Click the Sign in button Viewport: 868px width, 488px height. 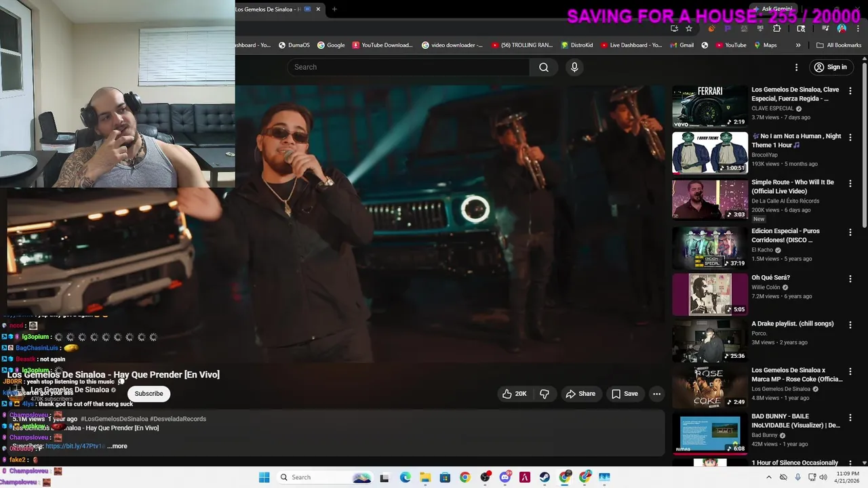tap(831, 67)
